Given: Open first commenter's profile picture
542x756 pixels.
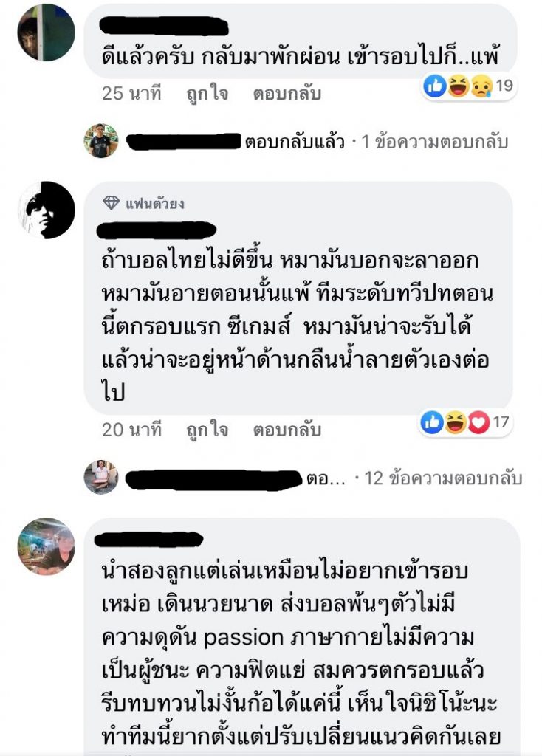Looking at the screenshot, I should pyautogui.click(x=47, y=32).
